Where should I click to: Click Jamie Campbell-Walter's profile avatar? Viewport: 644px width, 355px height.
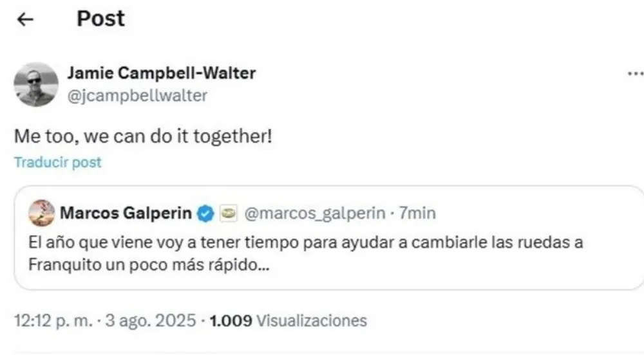coord(36,84)
